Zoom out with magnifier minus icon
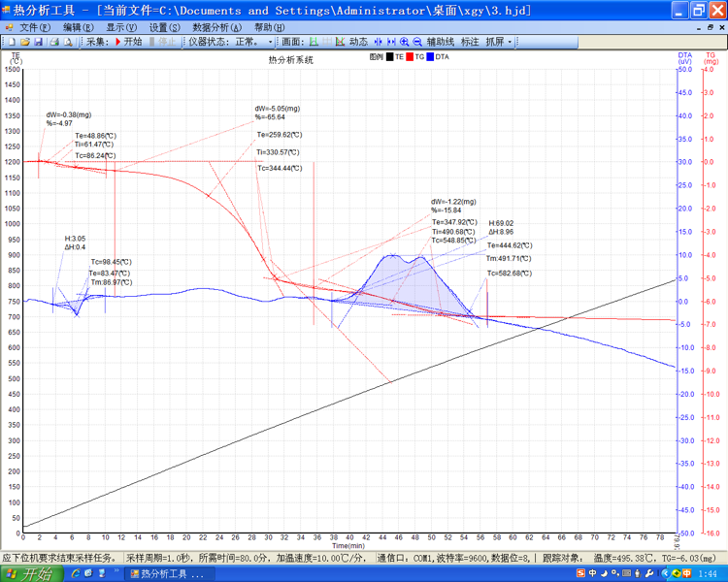The height and width of the screenshot is (582, 728). coord(417,42)
